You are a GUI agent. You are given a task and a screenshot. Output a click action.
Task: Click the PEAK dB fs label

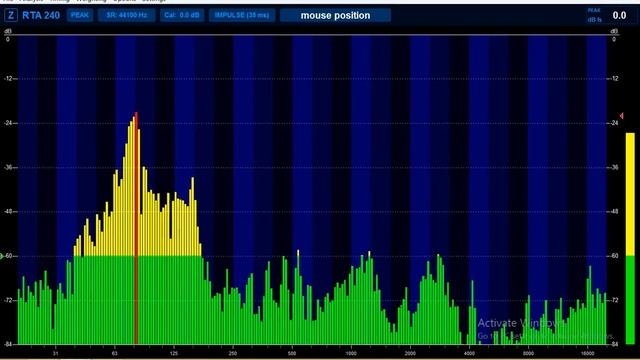tap(594, 15)
